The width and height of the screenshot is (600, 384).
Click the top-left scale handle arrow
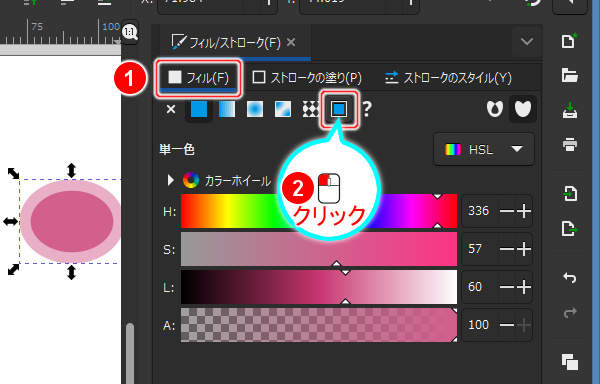tap(13, 173)
